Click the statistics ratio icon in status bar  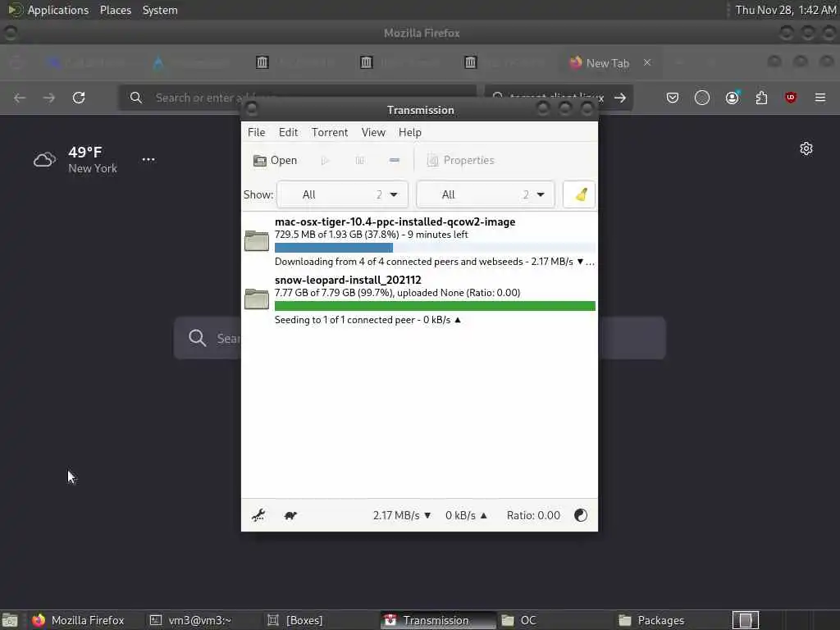581,515
